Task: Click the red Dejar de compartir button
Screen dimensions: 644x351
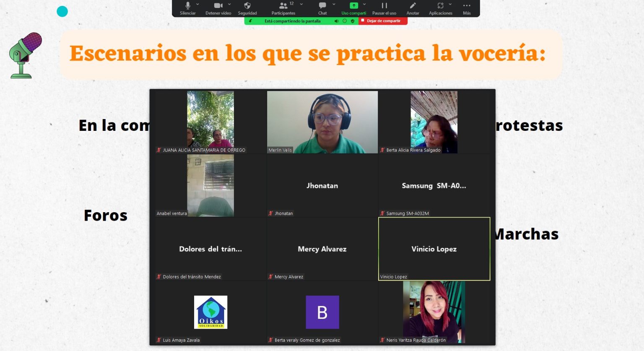Action: tap(383, 21)
